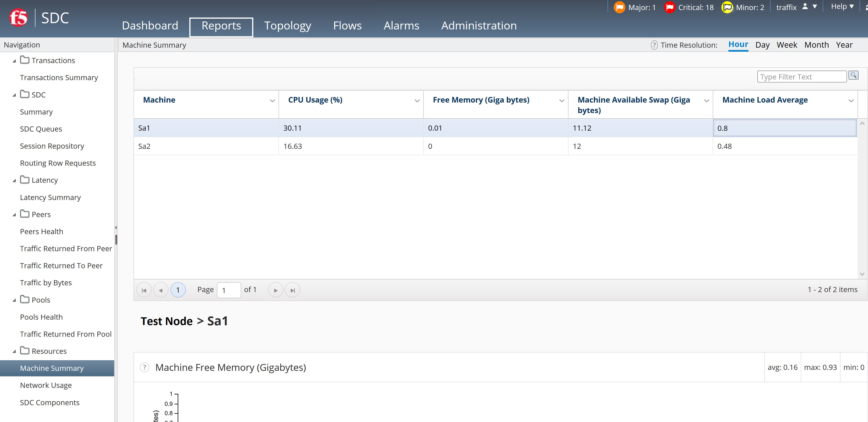The height and width of the screenshot is (422, 868).
Task: Open the Major alarms flag icon
Action: (x=619, y=7)
